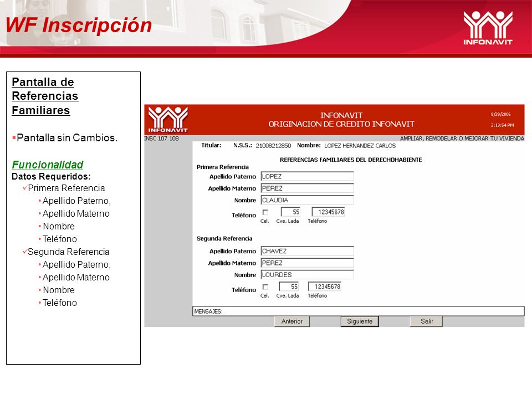The image size is (532, 399).
Task: Focus the first reference Apellido Materno field PEREZ
Action: (308, 188)
